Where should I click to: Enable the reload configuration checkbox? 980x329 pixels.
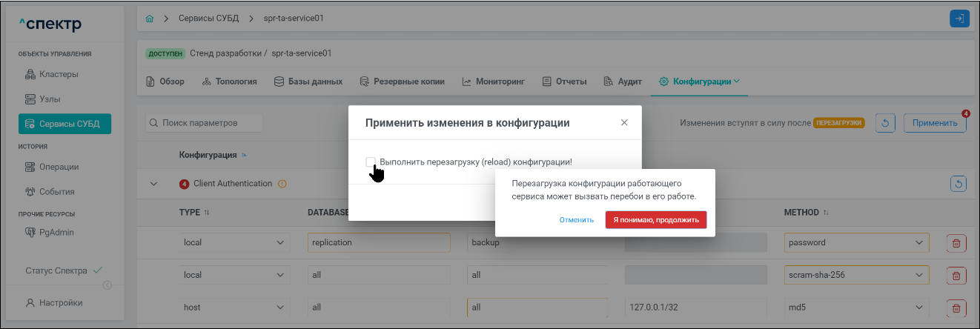(x=371, y=162)
